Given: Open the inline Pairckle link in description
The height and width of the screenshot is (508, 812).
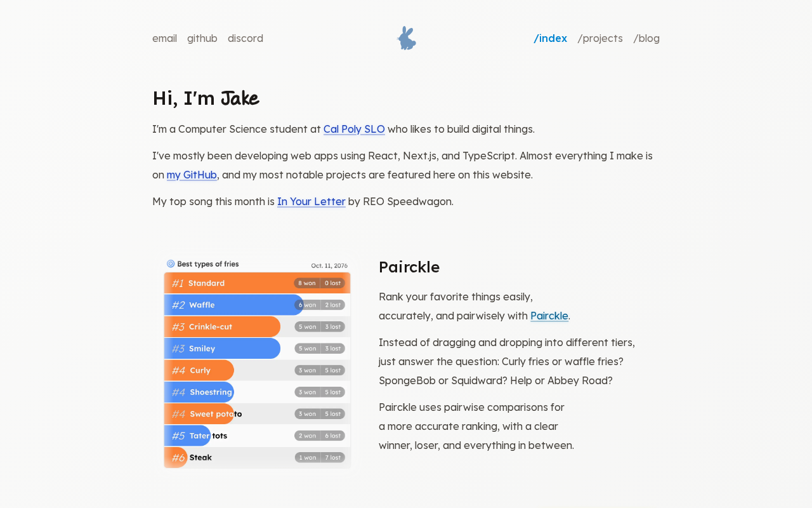Looking at the screenshot, I should click(x=549, y=316).
